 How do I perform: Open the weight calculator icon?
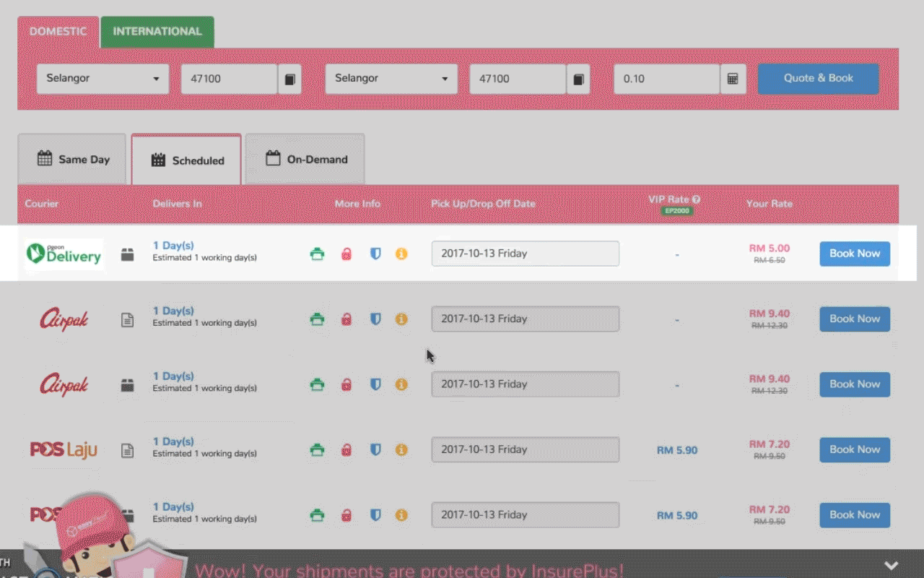732,79
